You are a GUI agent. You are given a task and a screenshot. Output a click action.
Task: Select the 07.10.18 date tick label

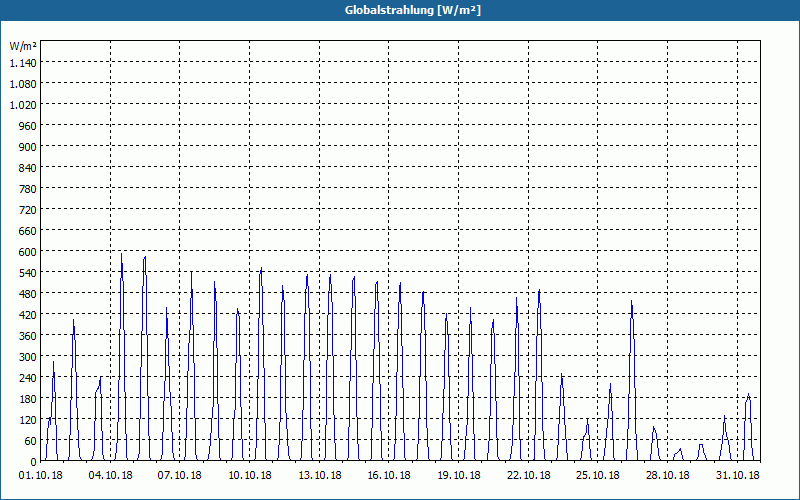tap(180, 476)
